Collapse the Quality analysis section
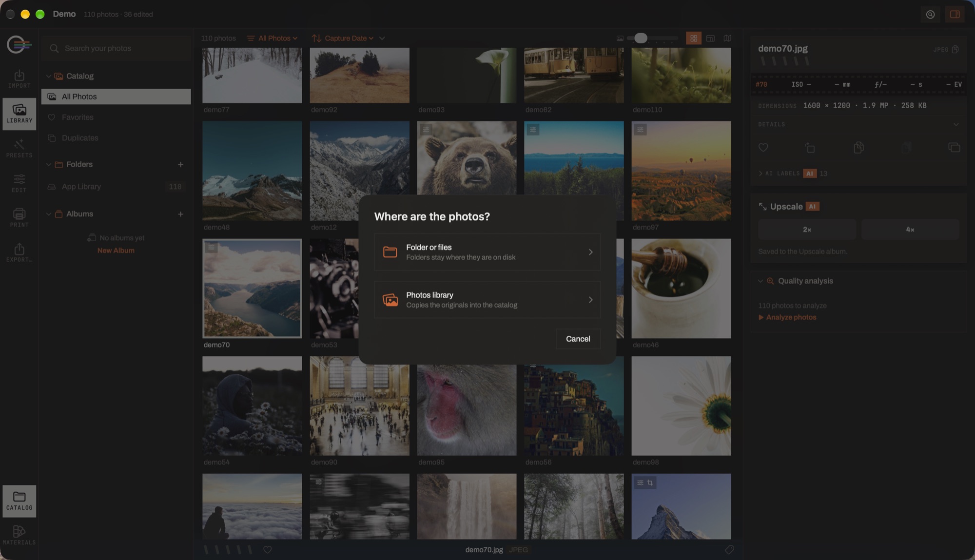The height and width of the screenshot is (560, 975). 760,281
